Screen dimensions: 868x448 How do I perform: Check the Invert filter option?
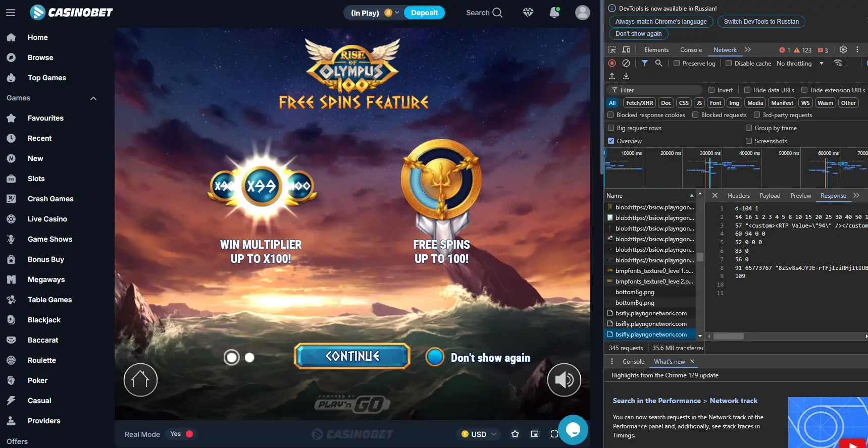click(x=711, y=90)
